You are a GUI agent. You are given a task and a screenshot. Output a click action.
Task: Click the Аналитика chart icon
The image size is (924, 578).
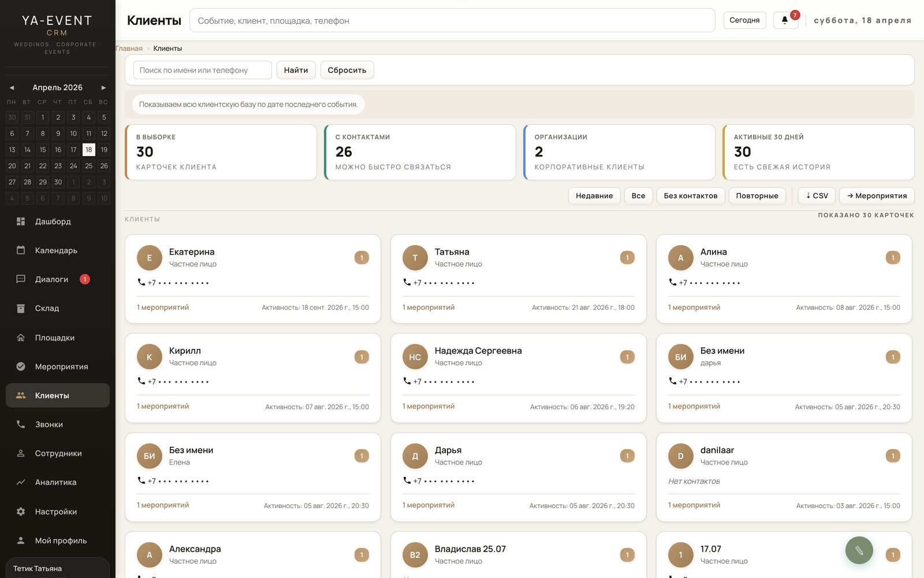pos(21,482)
